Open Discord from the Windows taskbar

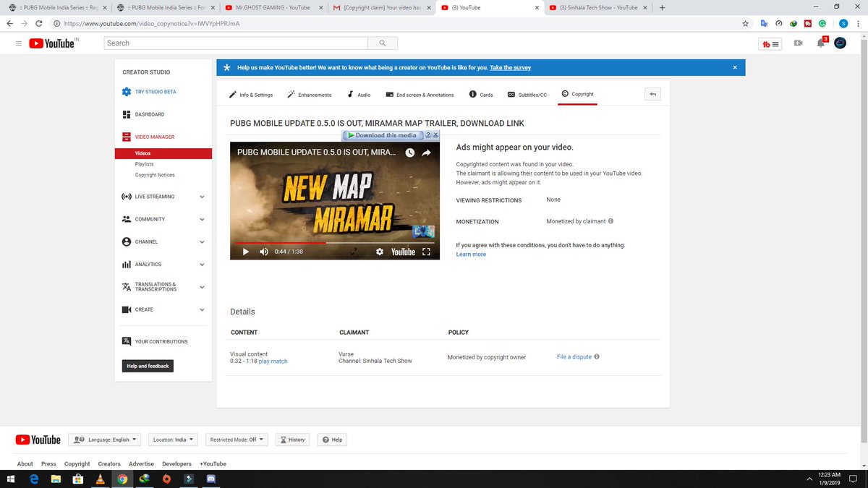coord(210,479)
